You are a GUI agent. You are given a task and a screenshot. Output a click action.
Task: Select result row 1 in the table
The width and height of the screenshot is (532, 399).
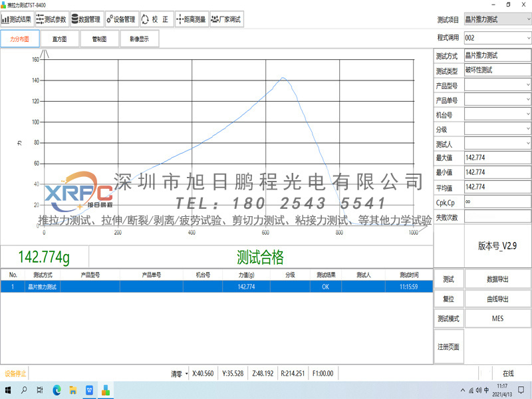point(217,287)
